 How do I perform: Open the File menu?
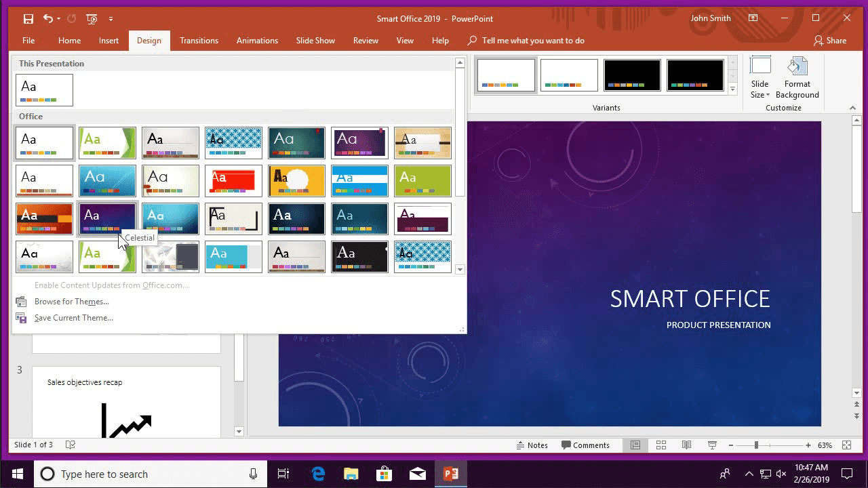click(28, 40)
